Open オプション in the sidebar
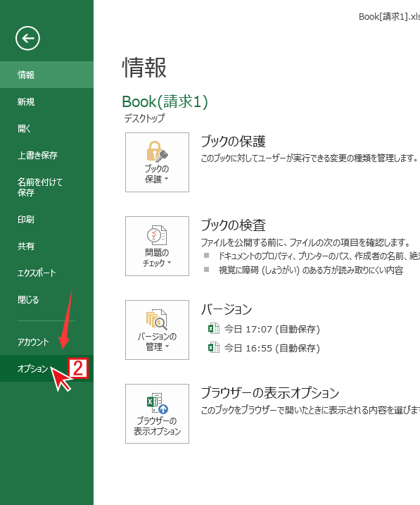Screen dimensions: 420x505 click(46, 368)
